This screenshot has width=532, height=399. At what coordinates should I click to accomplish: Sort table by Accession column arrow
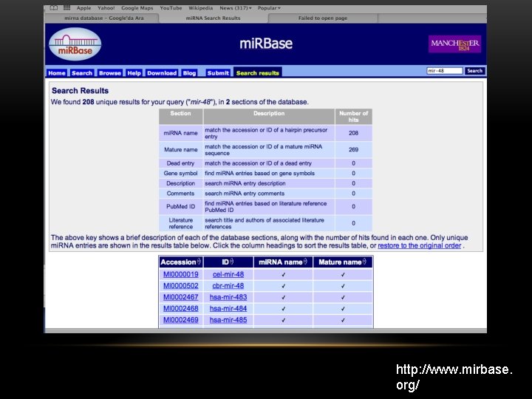click(x=199, y=262)
